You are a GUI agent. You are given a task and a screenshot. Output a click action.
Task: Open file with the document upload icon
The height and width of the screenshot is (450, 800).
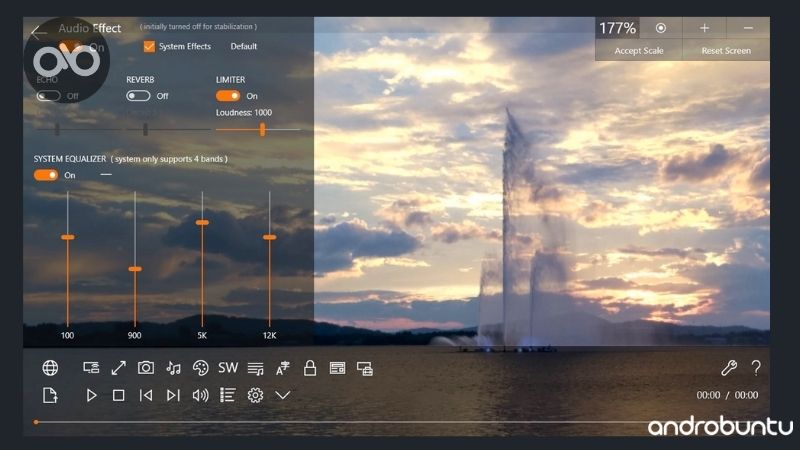click(x=50, y=395)
